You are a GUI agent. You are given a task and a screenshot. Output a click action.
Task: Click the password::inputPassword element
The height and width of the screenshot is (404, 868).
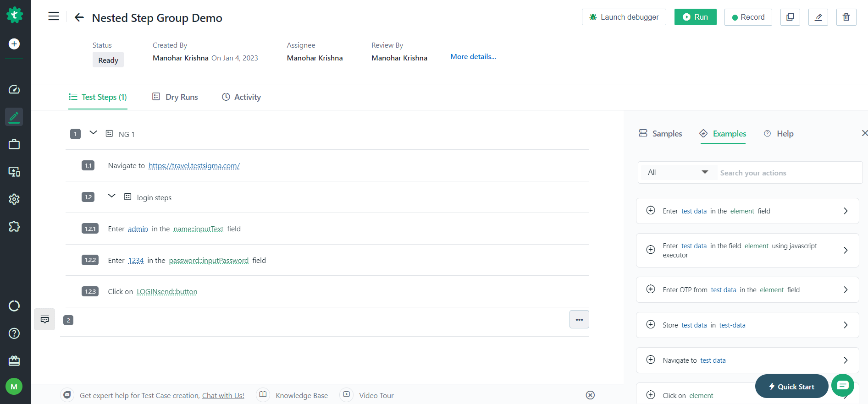coord(209,260)
